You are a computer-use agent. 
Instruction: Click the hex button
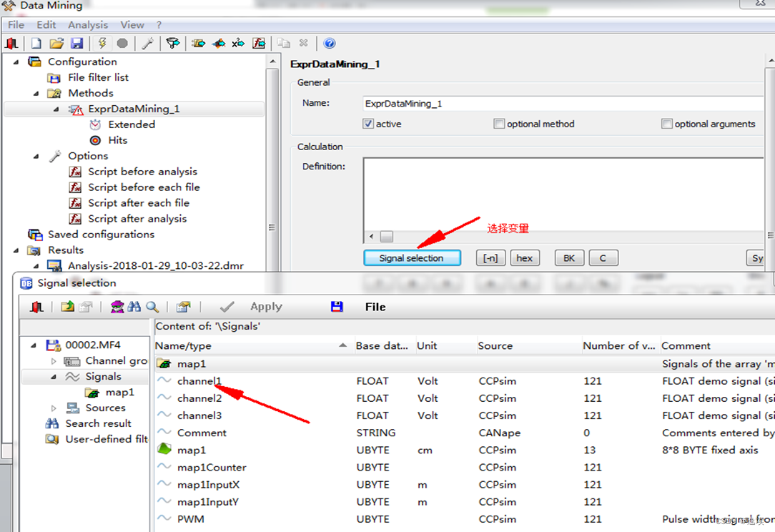[x=524, y=258]
